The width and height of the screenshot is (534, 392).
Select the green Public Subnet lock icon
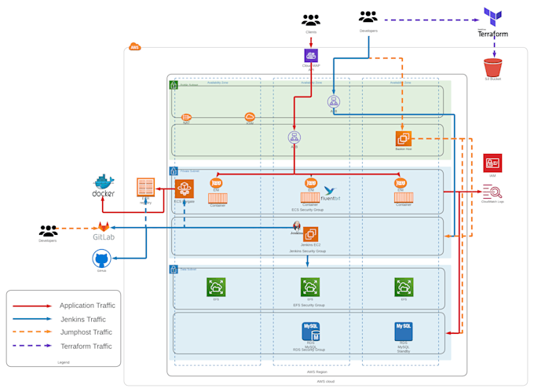[x=174, y=85]
